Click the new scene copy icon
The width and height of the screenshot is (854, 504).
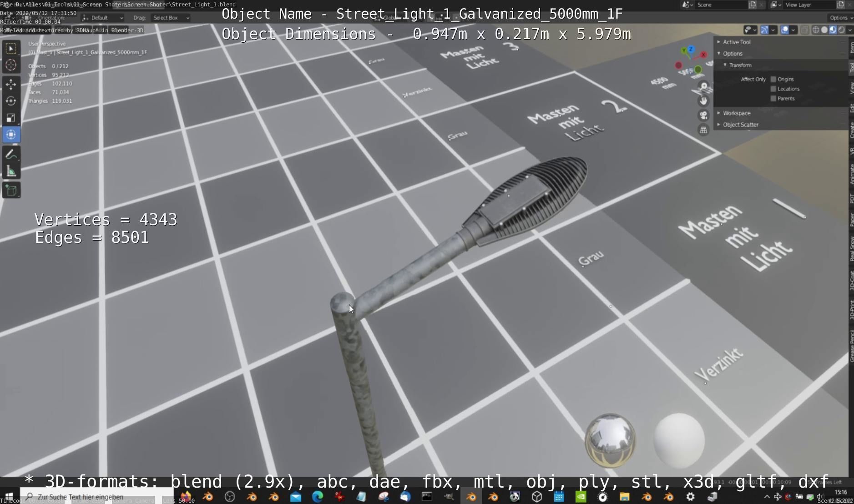click(x=752, y=5)
